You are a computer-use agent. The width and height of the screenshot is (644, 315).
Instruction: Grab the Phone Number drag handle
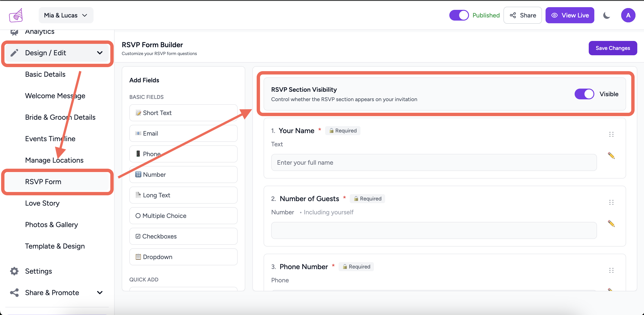click(x=611, y=270)
